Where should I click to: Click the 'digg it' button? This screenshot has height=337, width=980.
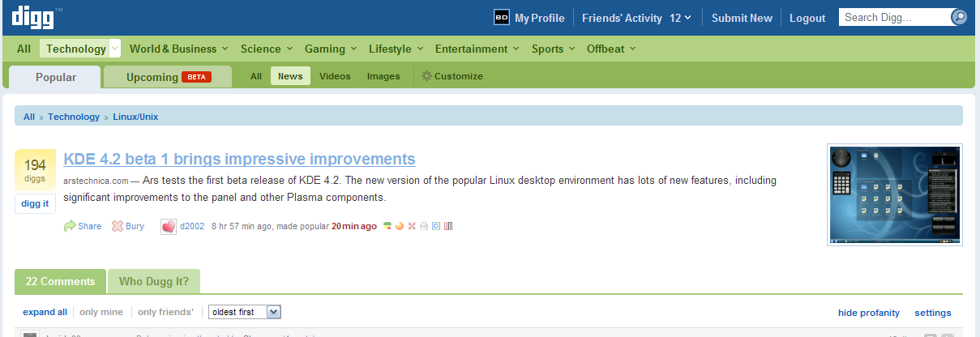(36, 203)
